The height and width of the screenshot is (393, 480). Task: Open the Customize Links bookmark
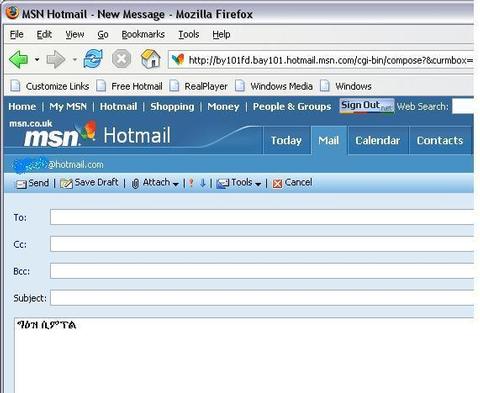57,86
